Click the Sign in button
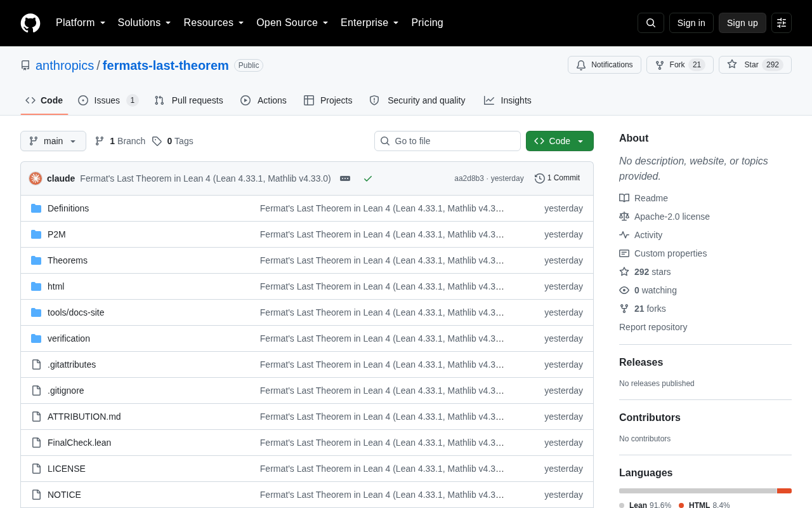Screen dimensions: 812x508 [691, 23]
